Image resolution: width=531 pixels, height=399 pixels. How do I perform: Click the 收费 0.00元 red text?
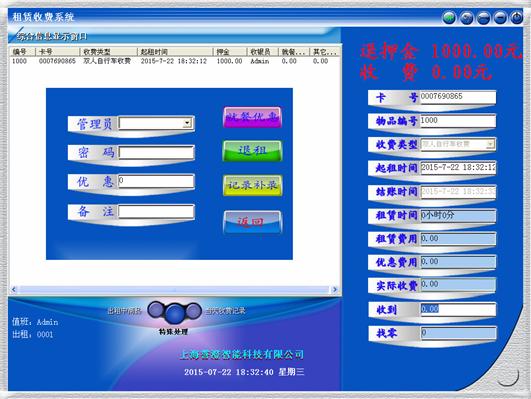(426, 72)
